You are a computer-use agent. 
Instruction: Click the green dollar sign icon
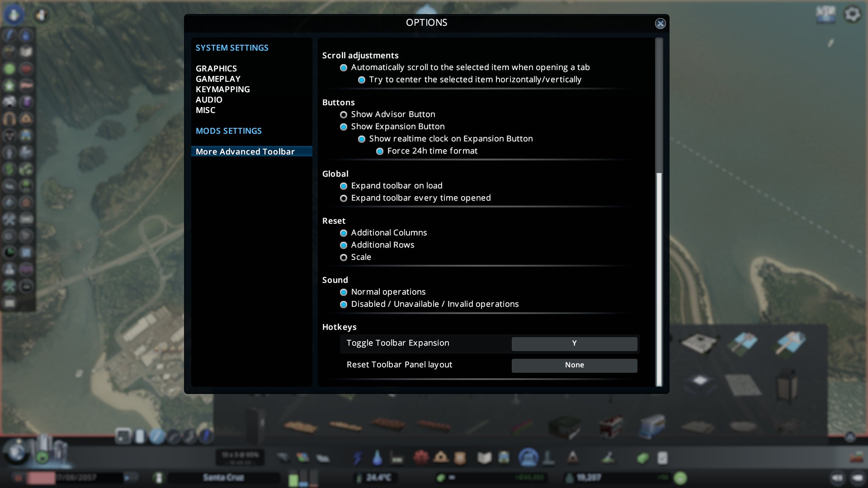tap(9, 169)
